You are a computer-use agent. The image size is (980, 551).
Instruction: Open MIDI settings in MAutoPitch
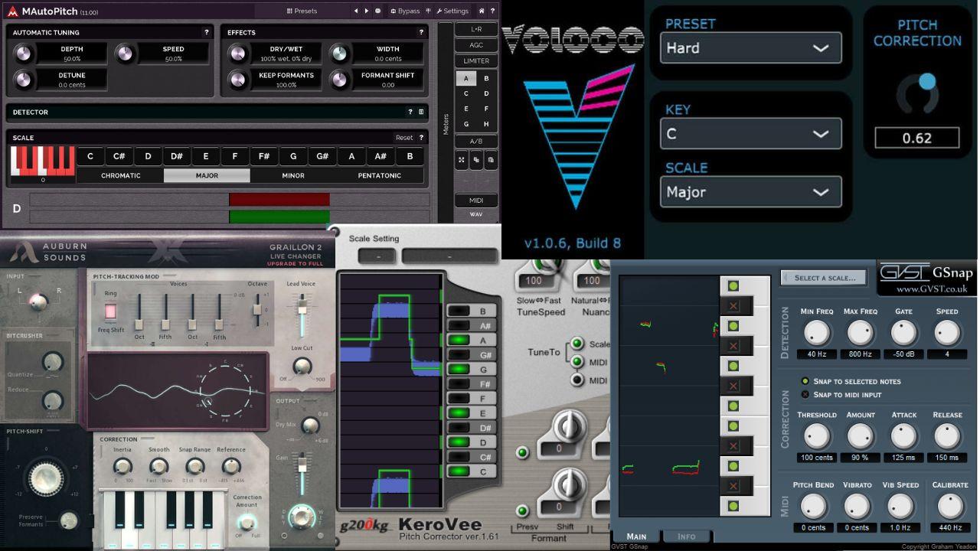point(476,201)
